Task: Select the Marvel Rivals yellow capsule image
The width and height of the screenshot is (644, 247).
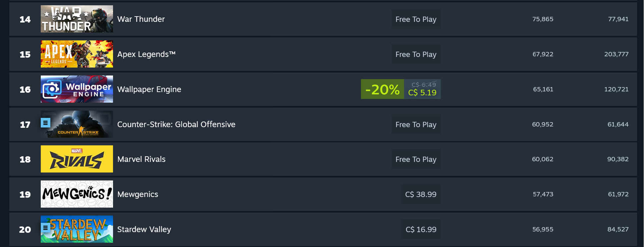Action: coord(77,159)
